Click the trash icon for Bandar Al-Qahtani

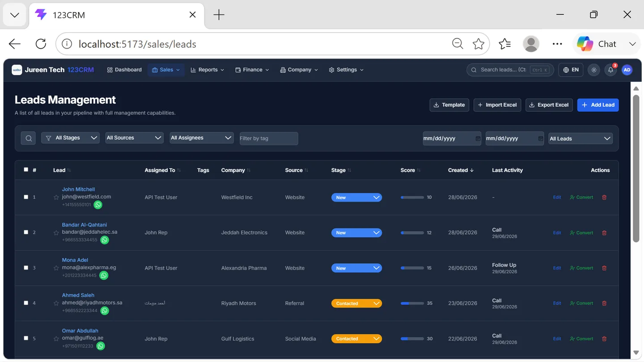point(604,232)
